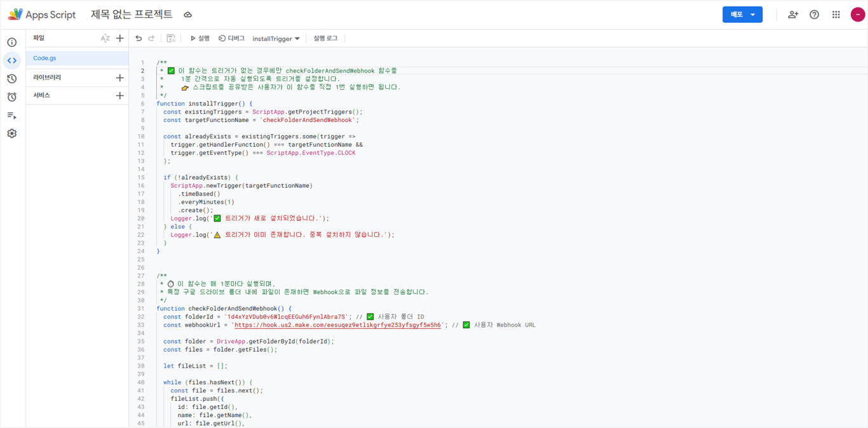The width and height of the screenshot is (868, 428).
Task: Select the Editor code icon in sidebar
Action: tap(12, 60)
